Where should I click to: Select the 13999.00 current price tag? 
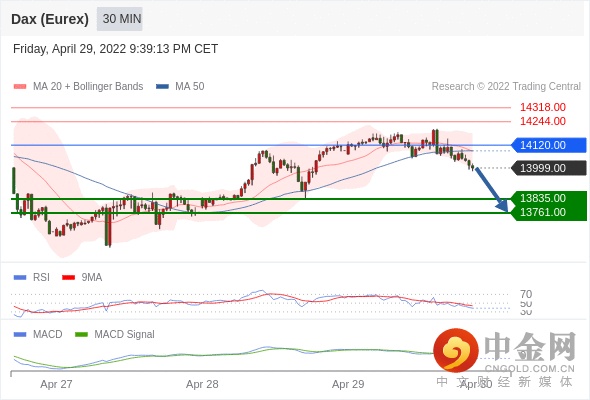548,168
